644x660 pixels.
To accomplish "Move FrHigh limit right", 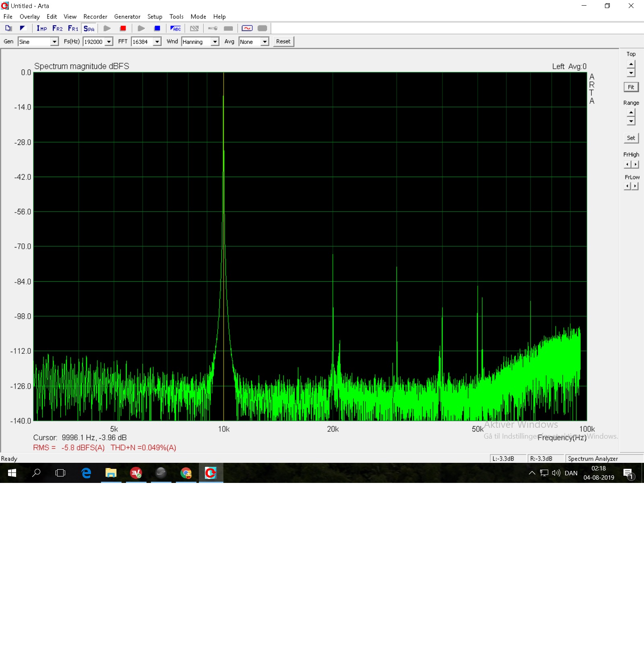I will [x=635, y=164].
